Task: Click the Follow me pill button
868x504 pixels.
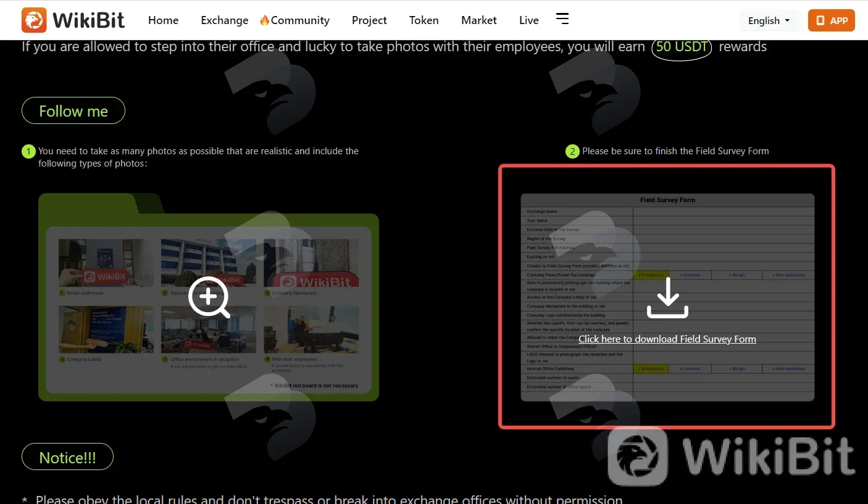Action: (x=73, y=111)
